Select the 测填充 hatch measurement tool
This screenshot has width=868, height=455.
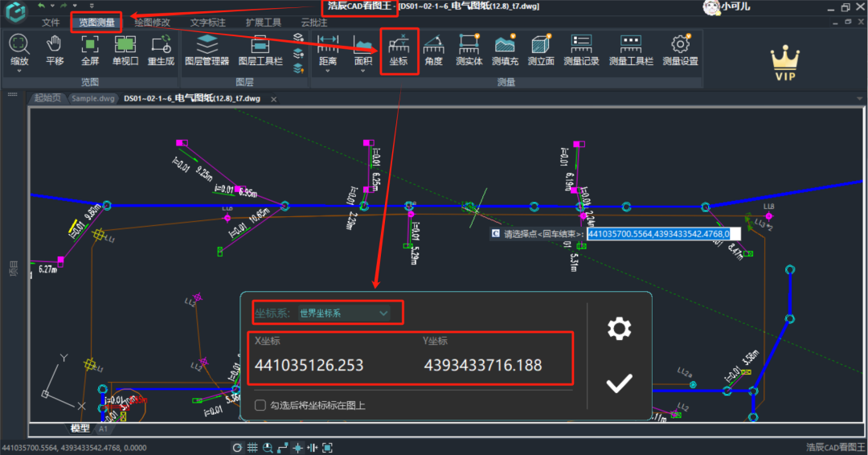(505, 51)
